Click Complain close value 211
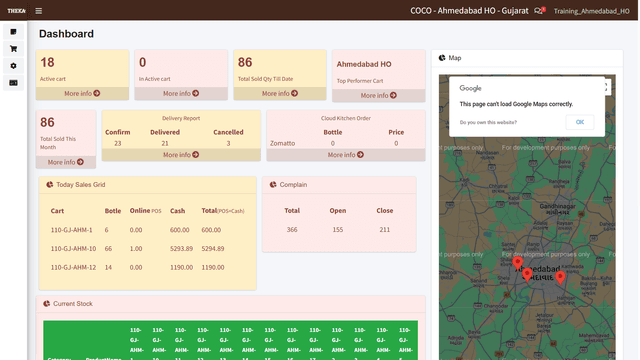The width and height of the screenshot is (640, 360). pos(384,230)
